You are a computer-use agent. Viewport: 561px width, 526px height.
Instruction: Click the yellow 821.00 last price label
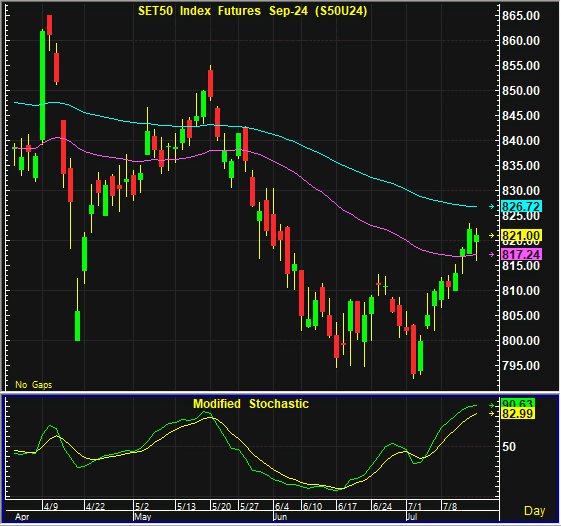pos(521,236)
